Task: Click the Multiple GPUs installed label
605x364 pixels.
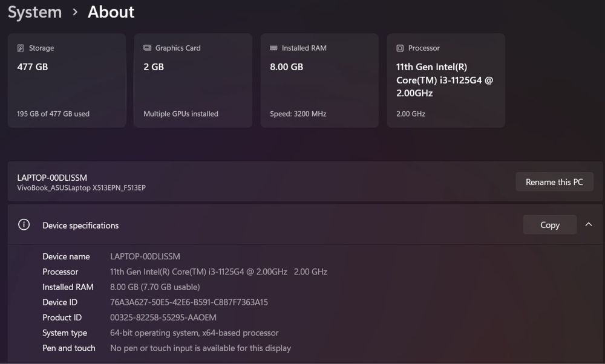Action: pyautogui.click(x=181, y=114)
